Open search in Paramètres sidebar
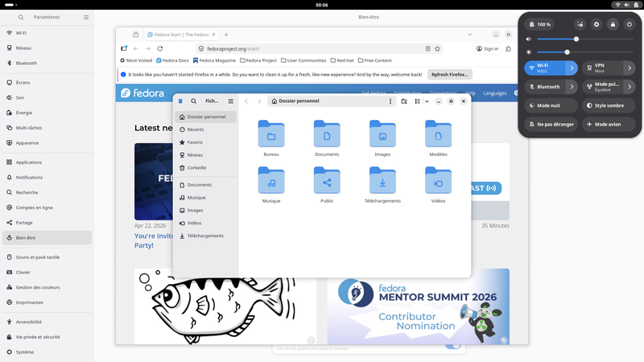 pos(21,17)
